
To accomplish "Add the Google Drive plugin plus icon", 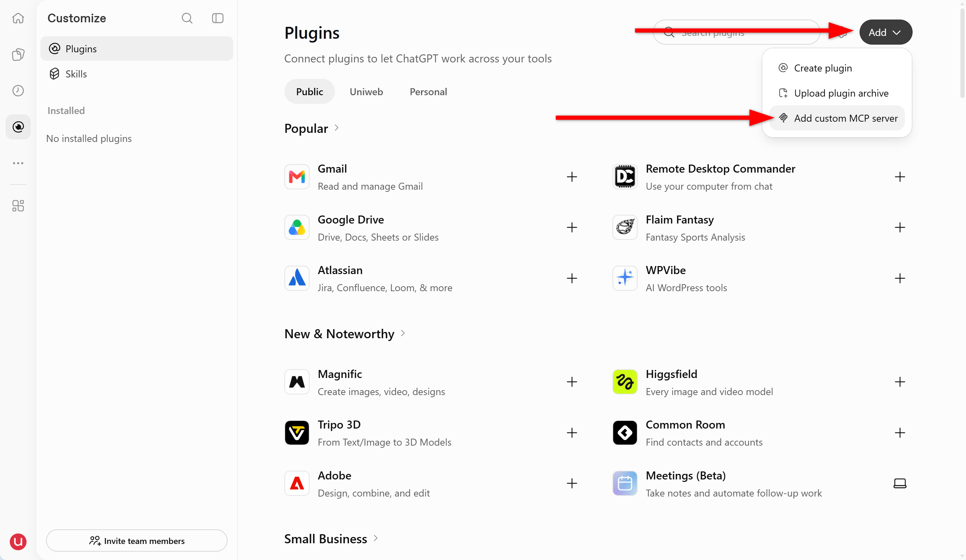I will tap(572, 228).
